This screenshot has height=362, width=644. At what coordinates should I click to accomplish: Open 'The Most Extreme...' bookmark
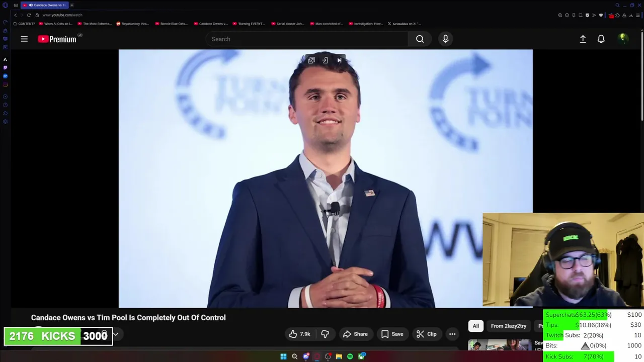pos(95,24)
